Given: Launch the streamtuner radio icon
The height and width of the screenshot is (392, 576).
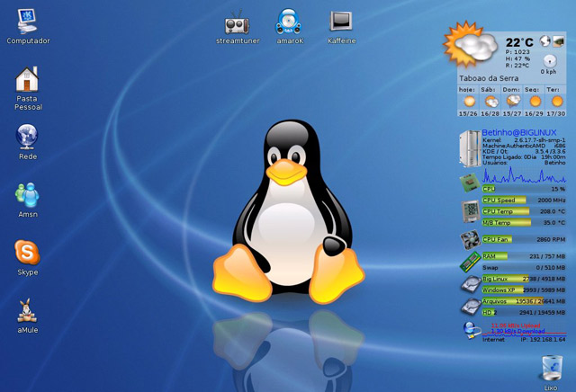Looking at the screenshot, I should (237, 22).
